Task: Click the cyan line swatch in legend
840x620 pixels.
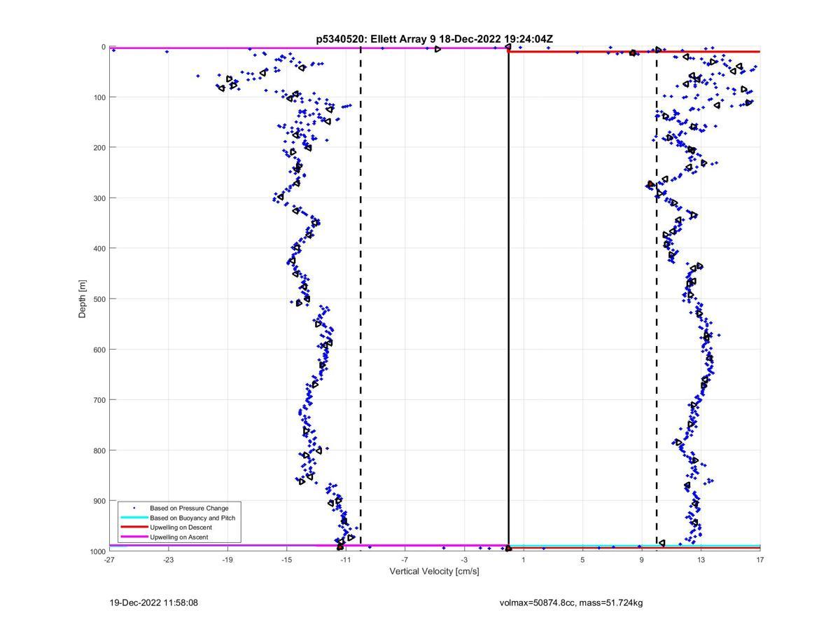Action: point(134,518)
